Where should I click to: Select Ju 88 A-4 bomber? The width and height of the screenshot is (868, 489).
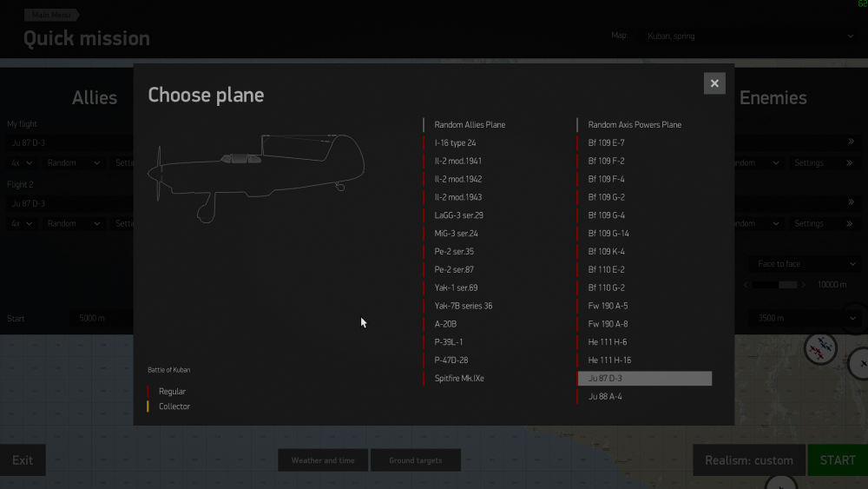click(x=604, y=397)
